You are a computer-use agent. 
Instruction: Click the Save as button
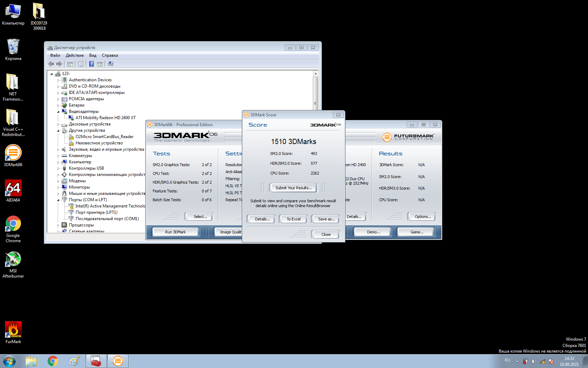tap(326, 219)
